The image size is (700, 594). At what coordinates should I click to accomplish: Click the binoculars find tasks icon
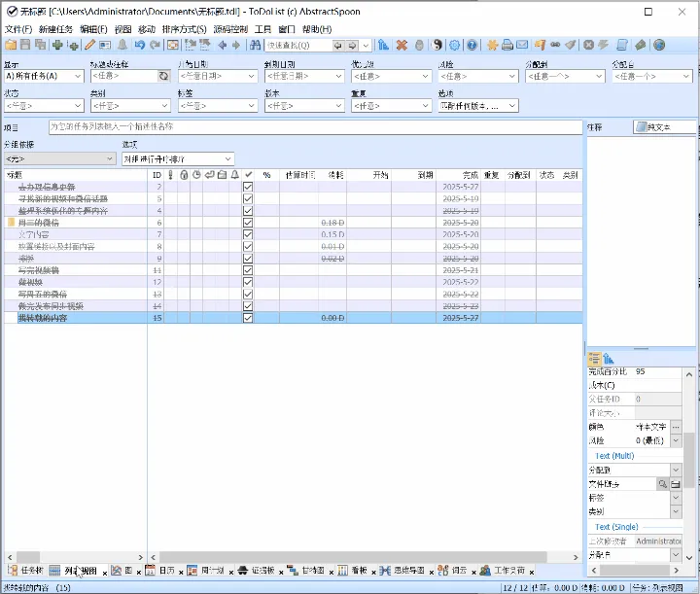(255, 45)
